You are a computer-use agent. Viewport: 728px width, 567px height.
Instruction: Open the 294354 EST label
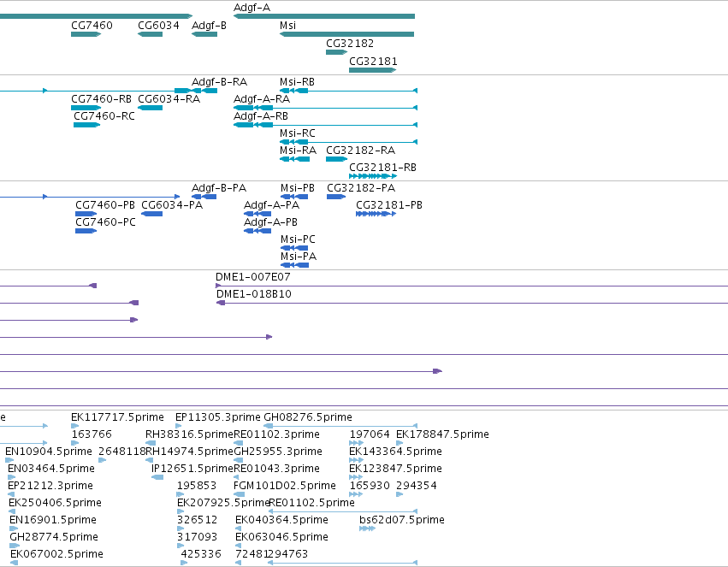417,487
